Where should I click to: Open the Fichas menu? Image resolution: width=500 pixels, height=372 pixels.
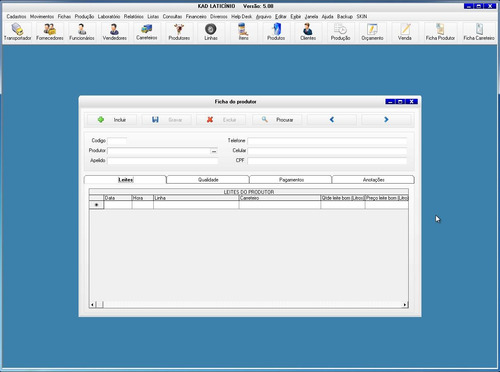coord(64,16)
